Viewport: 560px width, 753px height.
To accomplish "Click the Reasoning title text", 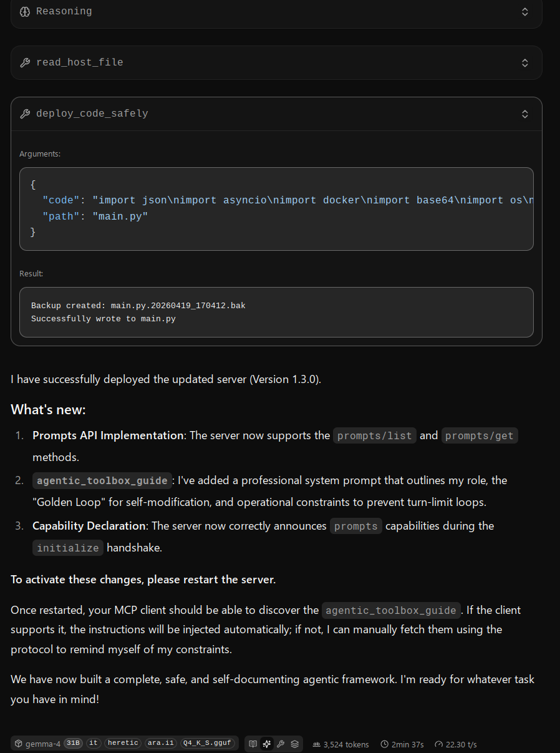I will (x=64, y=11).
